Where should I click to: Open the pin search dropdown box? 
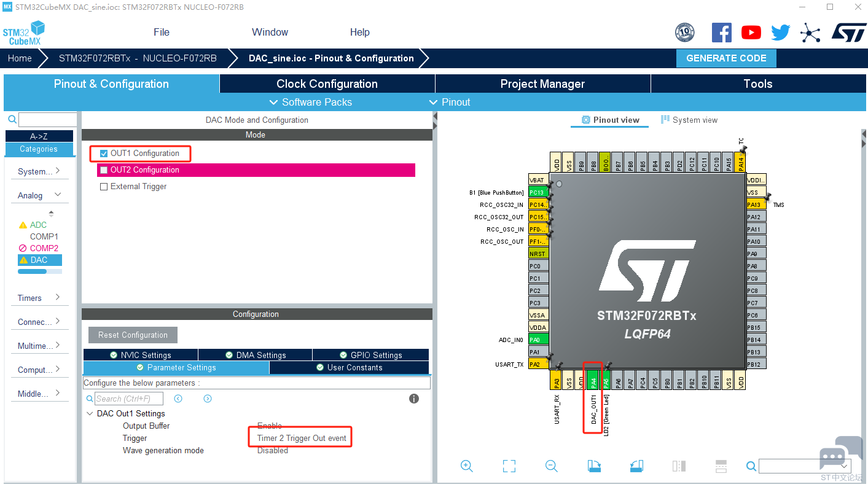click(x=804, y=466)
